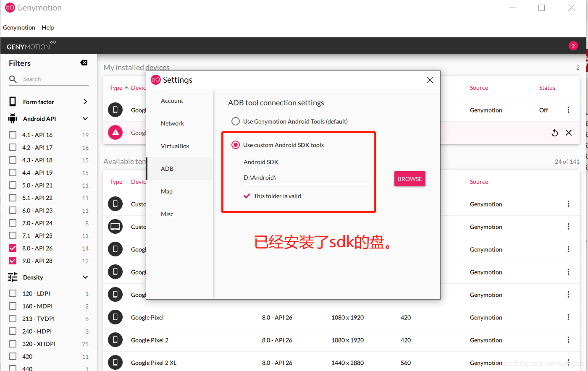Screen dimensions: 588x371
Task: Click the BROWSE button for Android SDK
Action: [x=410, y=179]
